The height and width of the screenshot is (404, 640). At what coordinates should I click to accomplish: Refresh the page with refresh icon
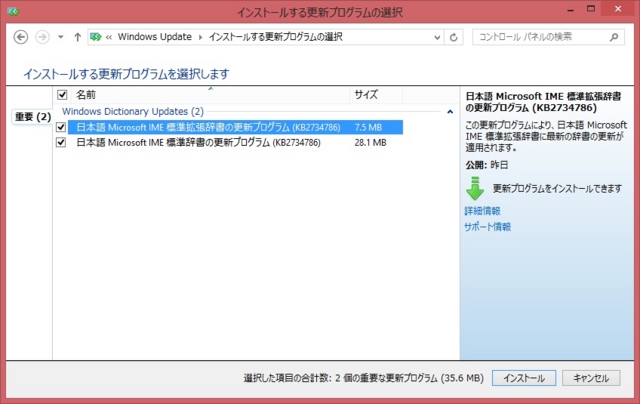pos(453,38)
